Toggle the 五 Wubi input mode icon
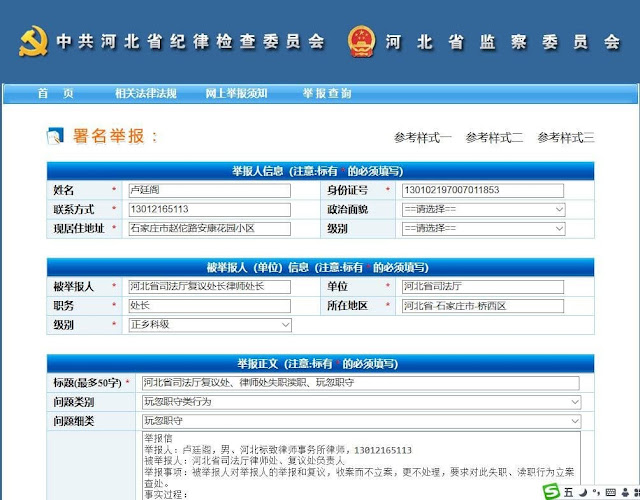Viewport: 640px width, 500px height. pyautogui.click(x=569, y=491)
